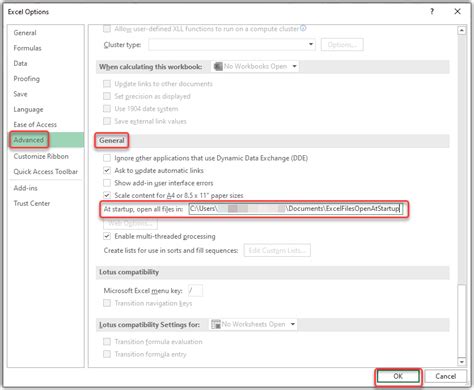This screenshot has height=390, width=474.
Task: Go to the Proofing options category
Action: tap(27, 79)
